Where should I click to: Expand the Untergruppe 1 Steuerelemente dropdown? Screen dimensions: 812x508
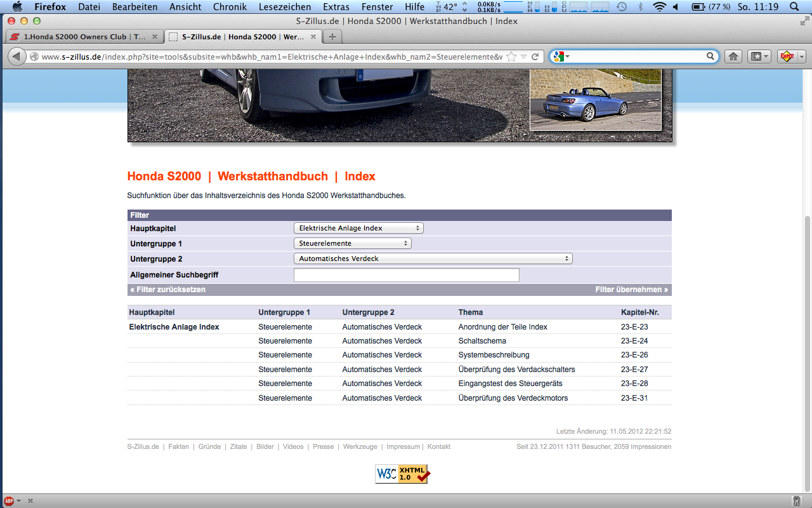tap(353, 243)
